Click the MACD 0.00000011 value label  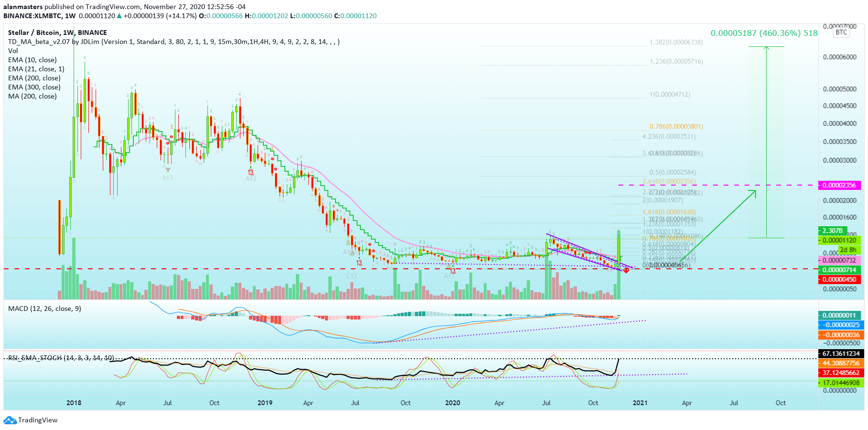tap(839, 315)
